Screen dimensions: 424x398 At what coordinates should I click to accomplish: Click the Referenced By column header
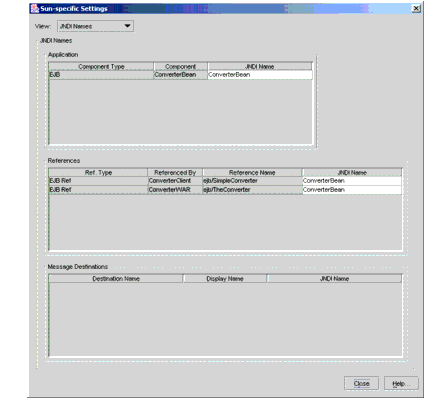175,172
